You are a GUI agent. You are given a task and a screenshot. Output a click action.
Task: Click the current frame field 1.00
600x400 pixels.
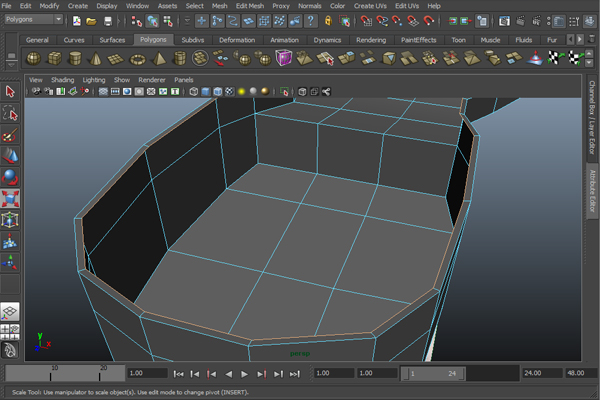click(x=147, y=373)
